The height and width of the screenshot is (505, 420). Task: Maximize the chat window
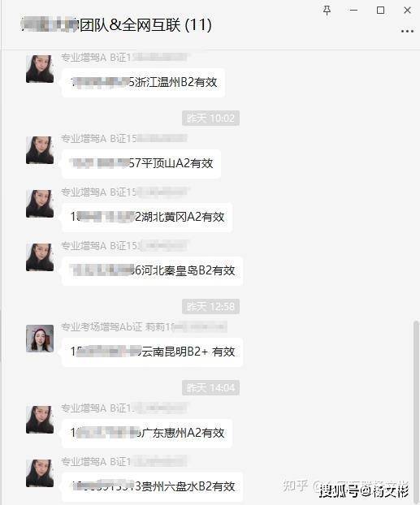click(380, 11)
